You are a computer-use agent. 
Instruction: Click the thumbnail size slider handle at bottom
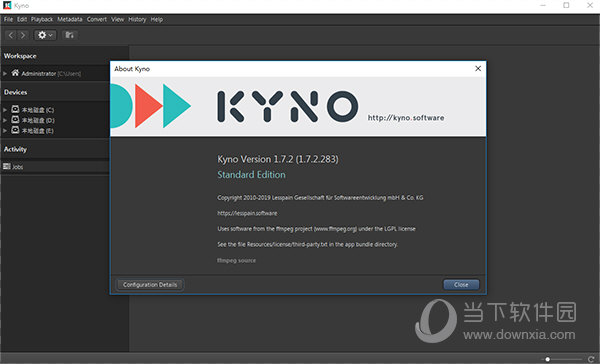click(548, 359)
